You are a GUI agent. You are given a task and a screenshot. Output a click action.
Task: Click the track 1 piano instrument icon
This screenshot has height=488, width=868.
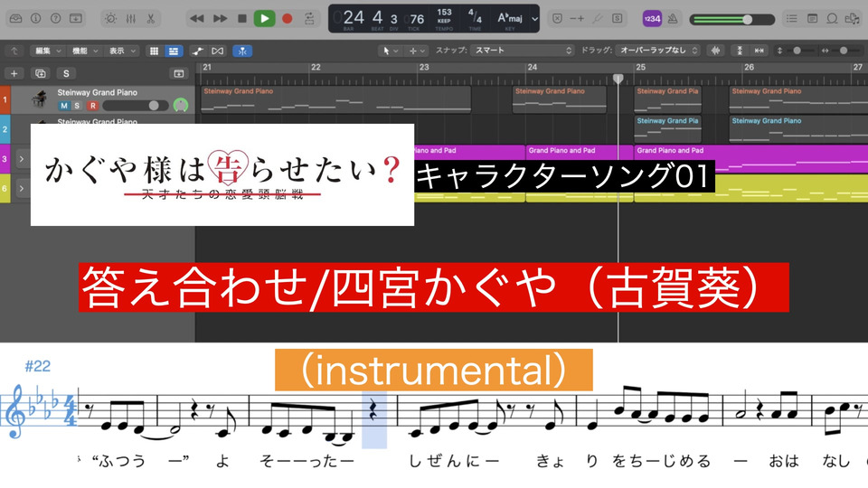coord(39,99)
